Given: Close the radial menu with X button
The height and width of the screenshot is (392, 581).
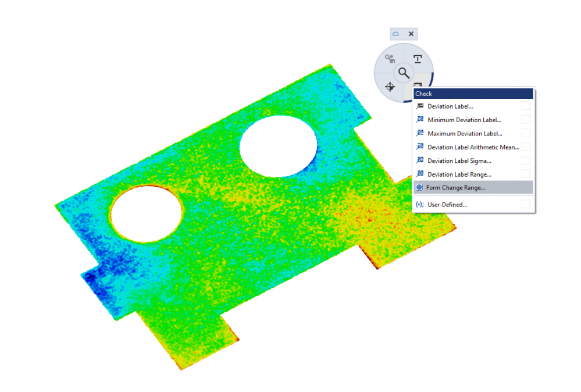Looking at the screenshot, I should coord(411,34).
